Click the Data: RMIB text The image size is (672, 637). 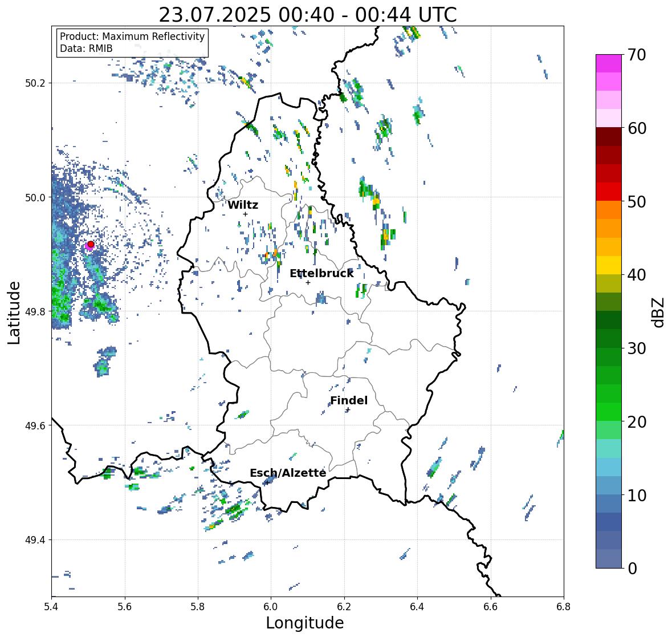[x=86, y=48]
